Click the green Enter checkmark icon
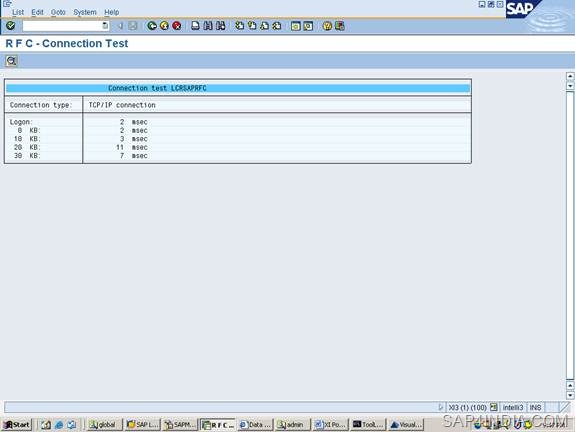Viewport: 575px width, 432px height. click(11, 25)
